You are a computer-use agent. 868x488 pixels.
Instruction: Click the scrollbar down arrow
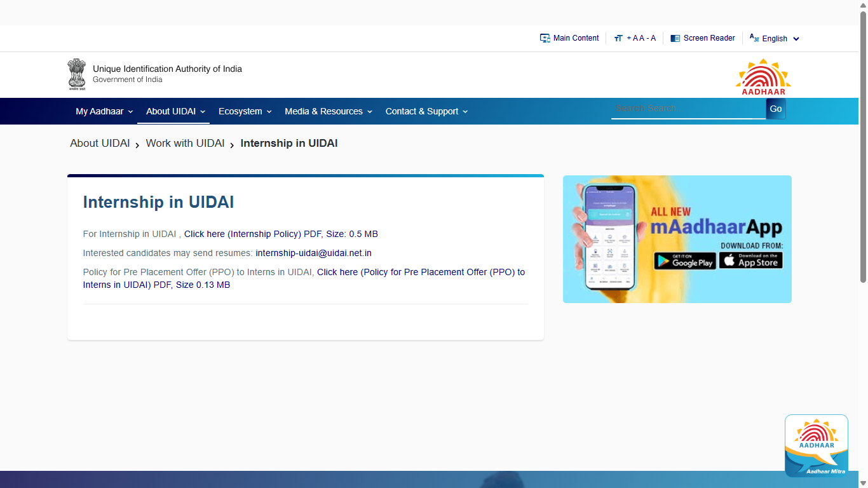tap(863, 483)
